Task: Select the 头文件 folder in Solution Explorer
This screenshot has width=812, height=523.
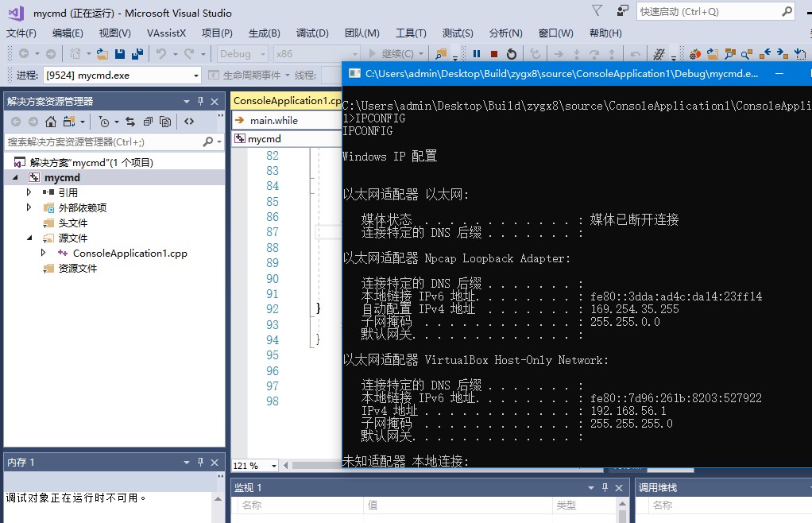Action: pos(73,223)
